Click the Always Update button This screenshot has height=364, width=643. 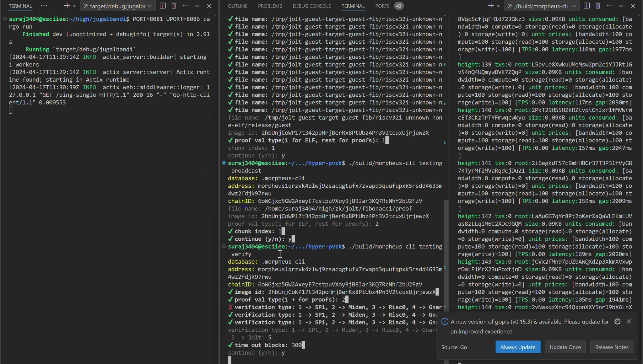tap(518, 347)
